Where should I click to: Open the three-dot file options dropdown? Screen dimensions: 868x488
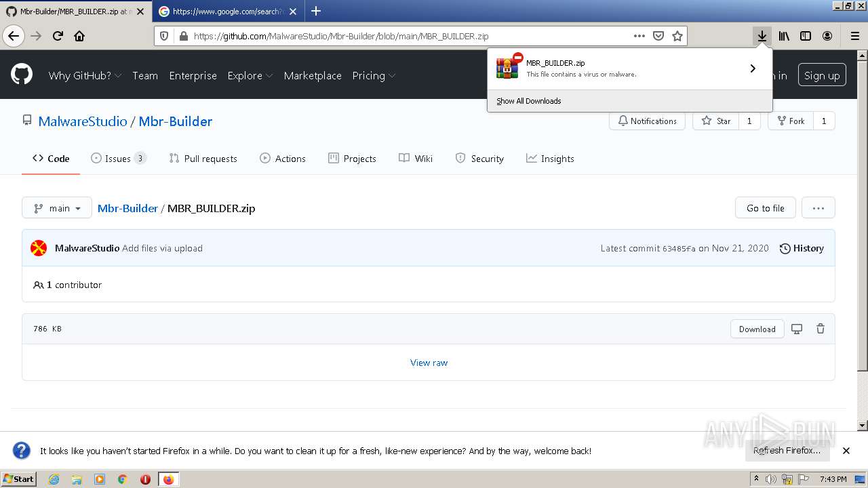tap(818, 208)
